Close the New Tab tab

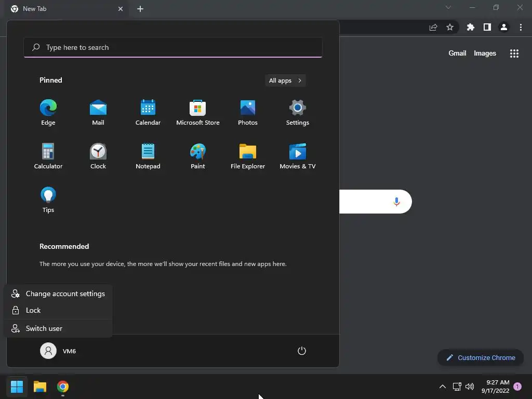click(121, 9)
